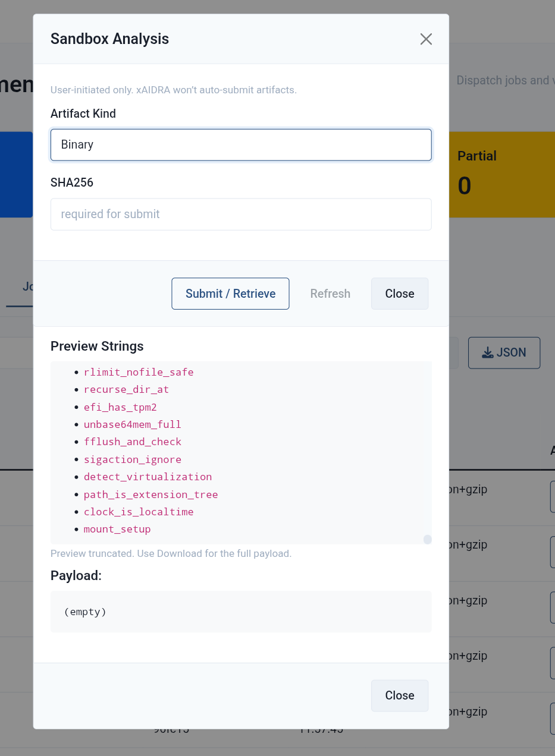Select the mount_setup string
The width and height of the screenshot is (555, 756).
[x=117, y=529]
